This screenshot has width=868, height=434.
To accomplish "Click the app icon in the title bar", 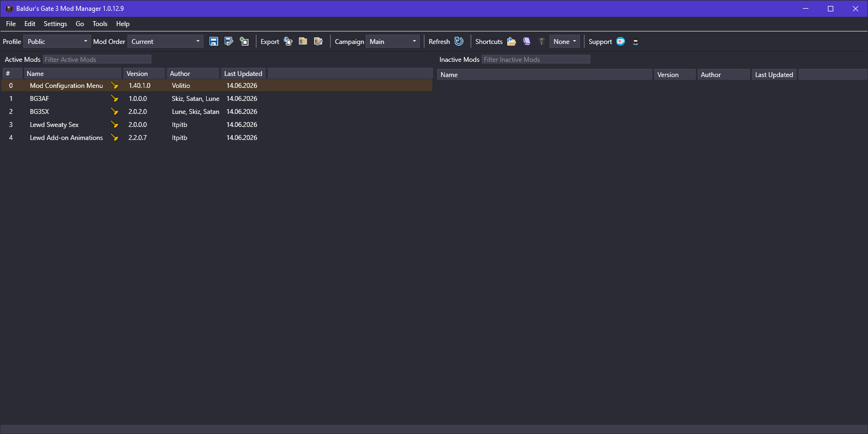I will 9,9.
